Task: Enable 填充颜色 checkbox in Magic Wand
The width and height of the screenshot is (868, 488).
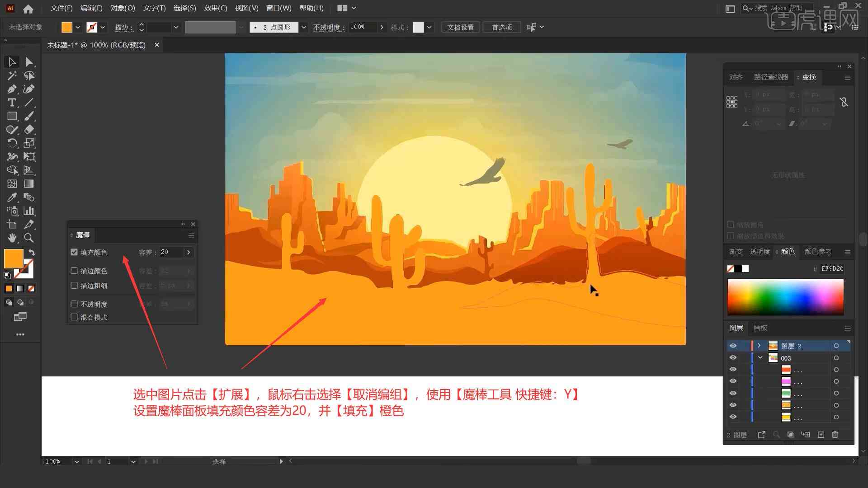Action: click(74, 251)
